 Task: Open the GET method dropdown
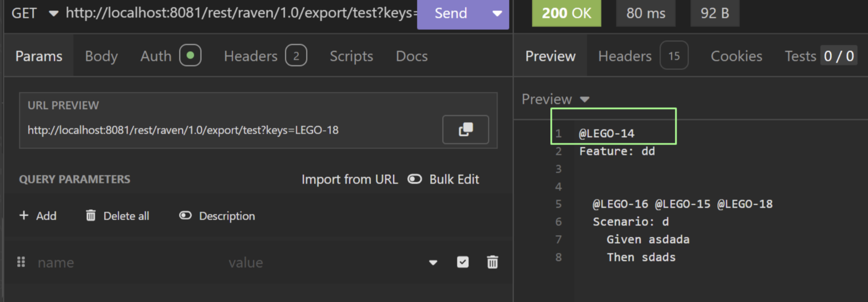pos(53,14)
